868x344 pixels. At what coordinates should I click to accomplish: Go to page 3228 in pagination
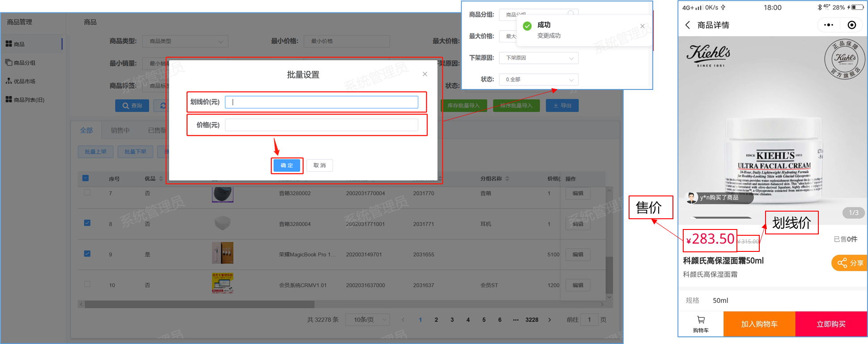click(x=532, y=320)
